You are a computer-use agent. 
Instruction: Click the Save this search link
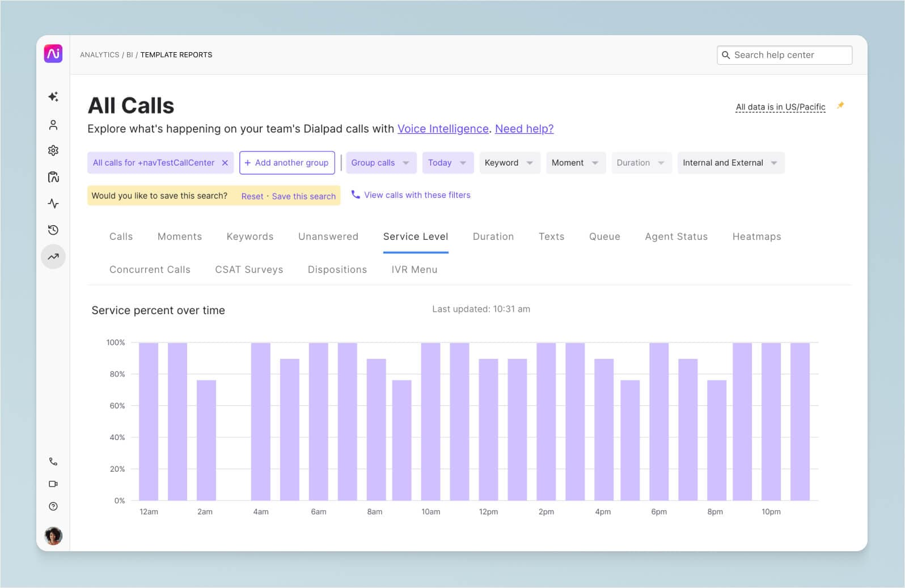click(x=303, y=196)
